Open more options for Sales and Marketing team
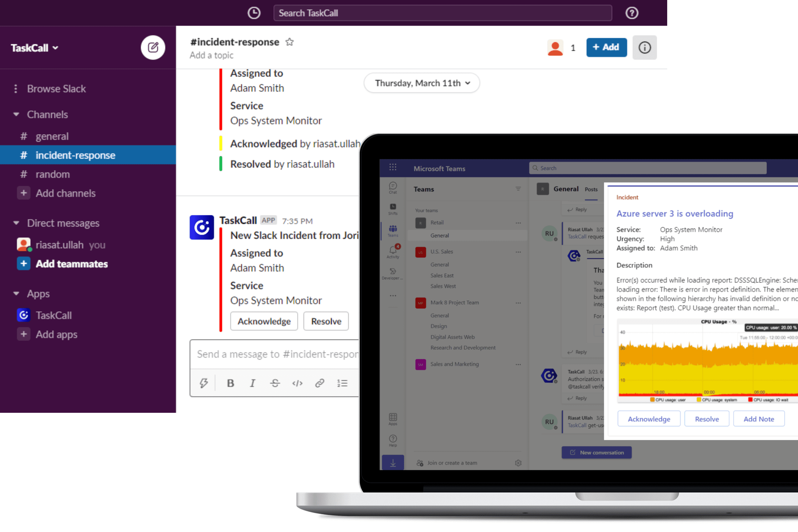The image size is (798, 532). click(x=518, y=364)
